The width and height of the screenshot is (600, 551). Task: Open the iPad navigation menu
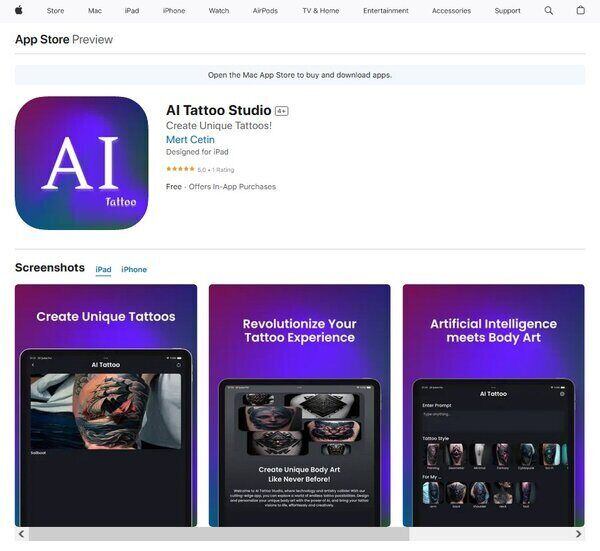coord(132,11)
